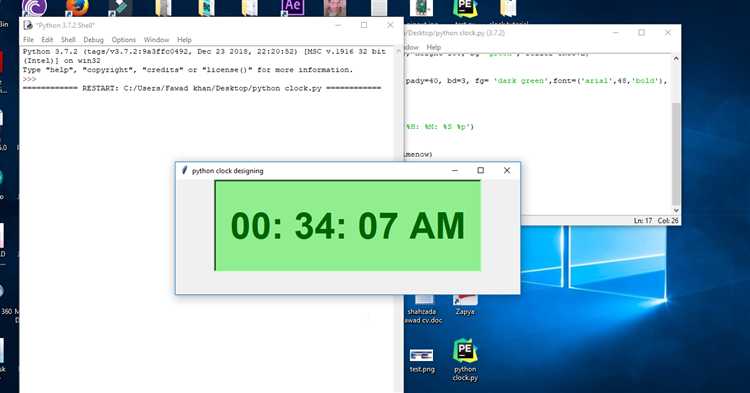
Task: Select the test.png desktop icon
Action: pos(422,360)
